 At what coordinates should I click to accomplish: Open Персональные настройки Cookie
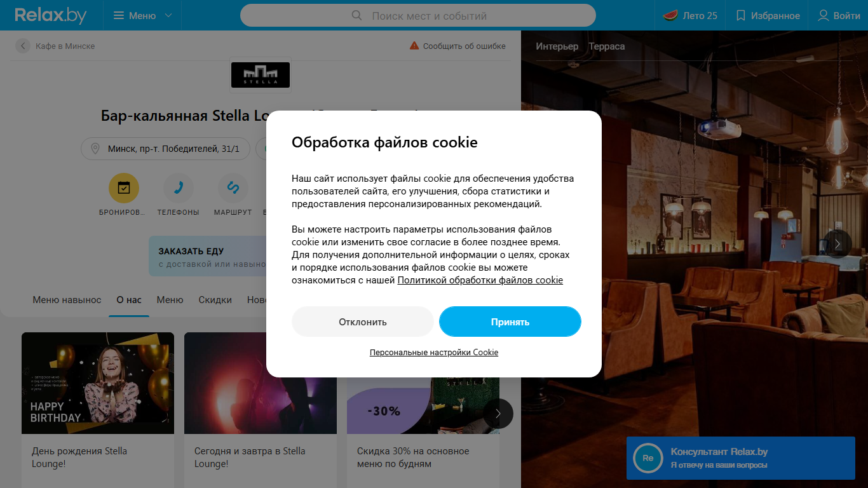pos(434,352)
